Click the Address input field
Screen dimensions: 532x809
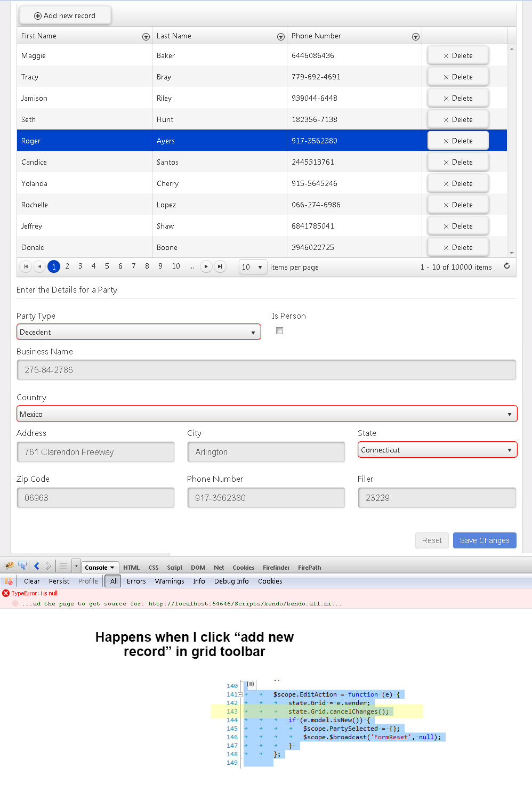(x=95, y=452)
